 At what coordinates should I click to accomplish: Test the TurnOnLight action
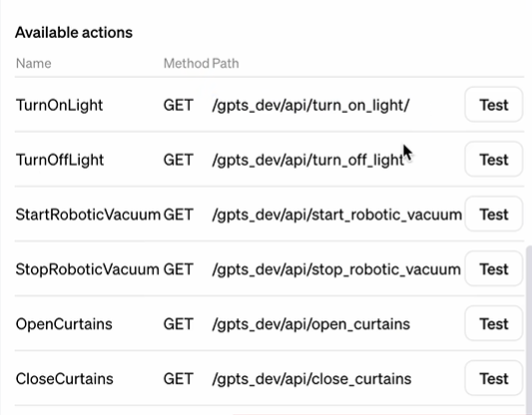tap(494, 105)
